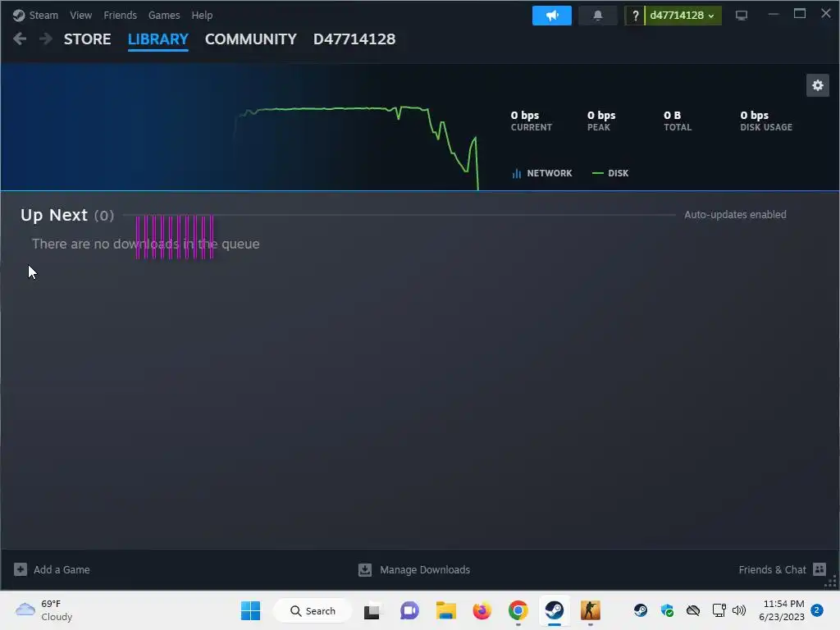The image size is (840, 630).
Task: Open download settings gear icon
Action: coord(818,85)
